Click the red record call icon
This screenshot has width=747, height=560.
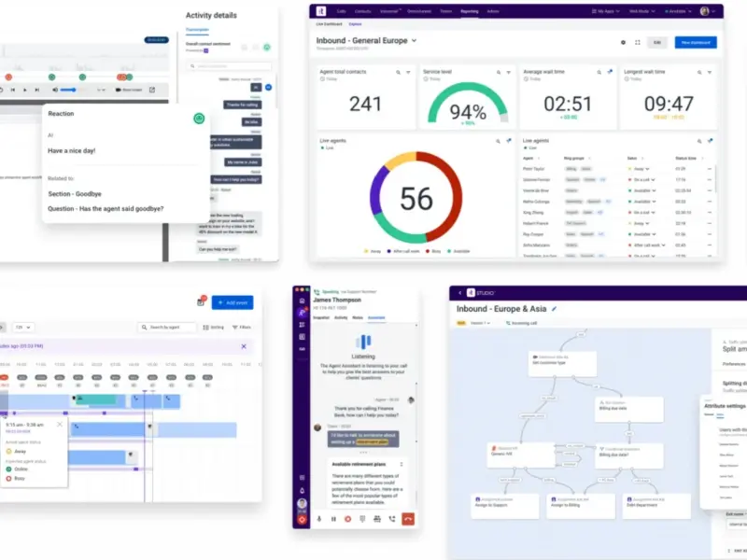(x=347, y=519)
